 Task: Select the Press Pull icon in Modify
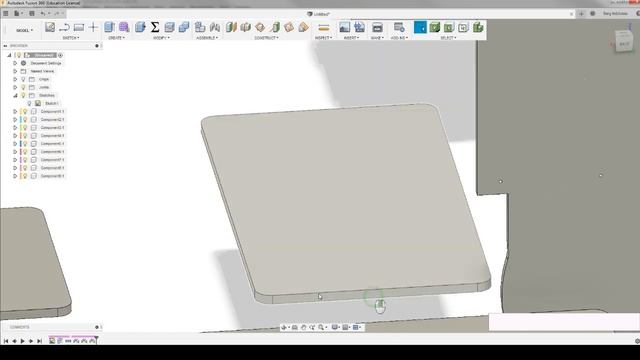(140, 27)
